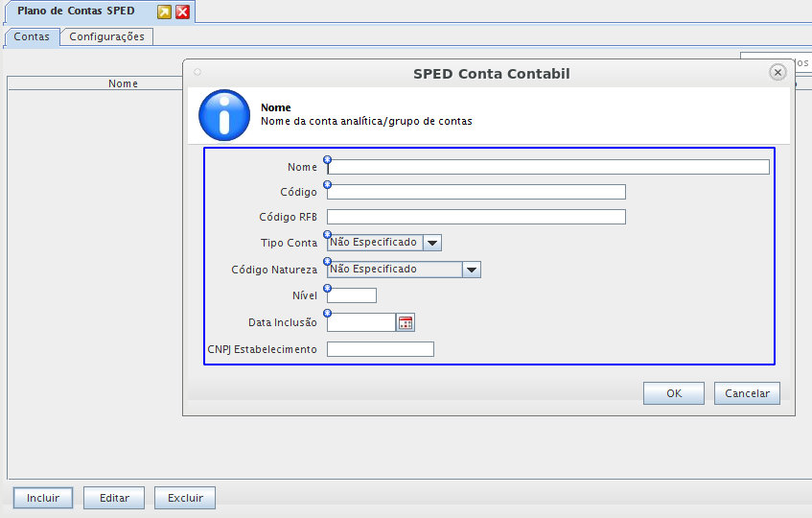The image size is (812, 518).
Task: Click the Editar button
Action: coord(114,498)
